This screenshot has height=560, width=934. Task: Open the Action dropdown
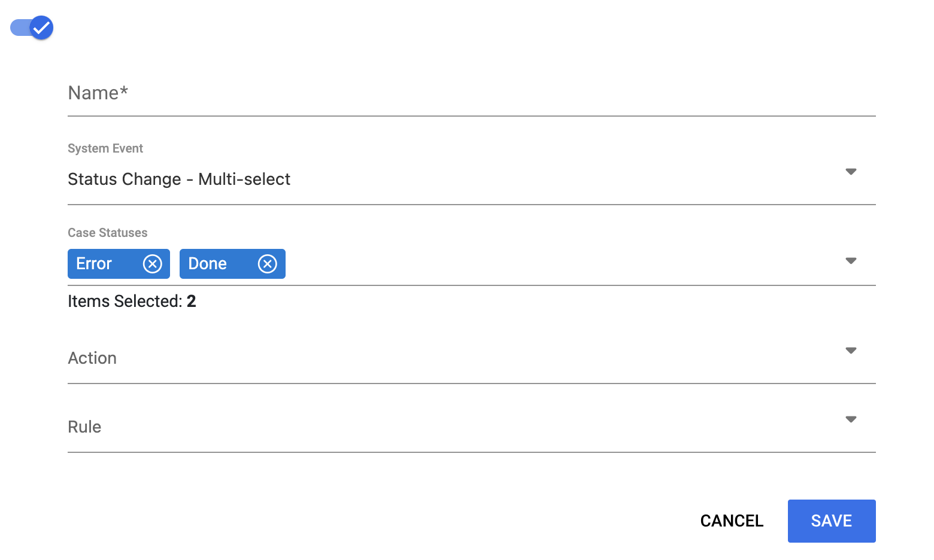point(455,358)
